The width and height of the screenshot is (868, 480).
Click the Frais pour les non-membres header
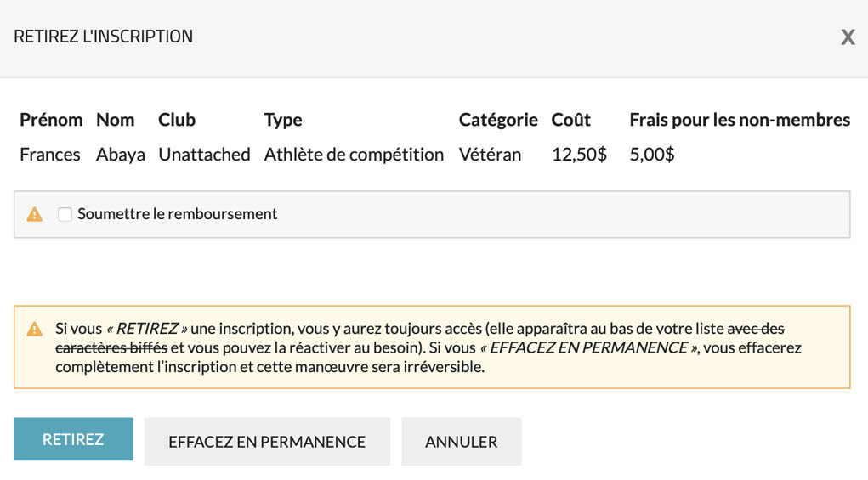(x=740, y=120)
